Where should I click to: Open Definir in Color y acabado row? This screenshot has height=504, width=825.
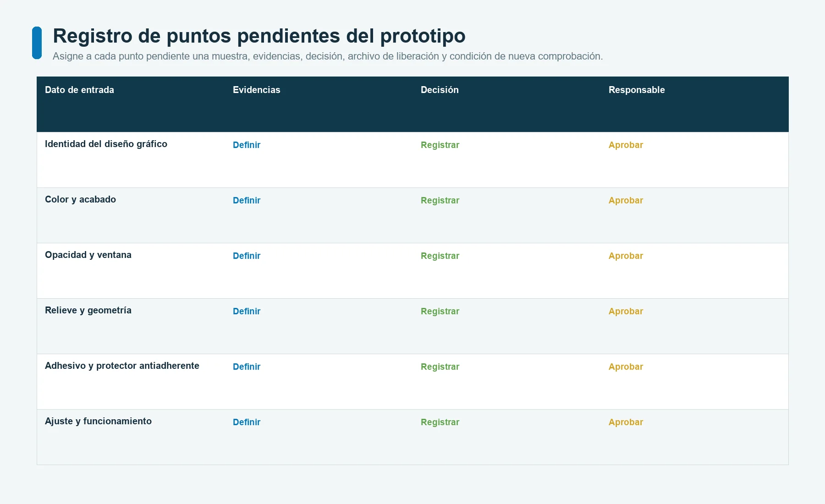click(x=247, y=200)
